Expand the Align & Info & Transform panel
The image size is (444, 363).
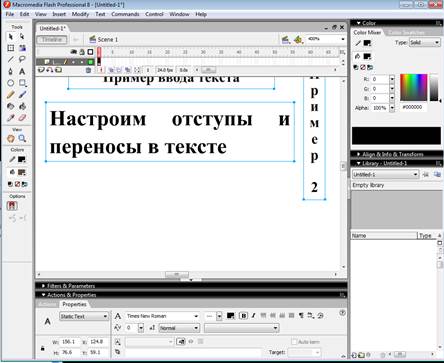tap(359, 154)
